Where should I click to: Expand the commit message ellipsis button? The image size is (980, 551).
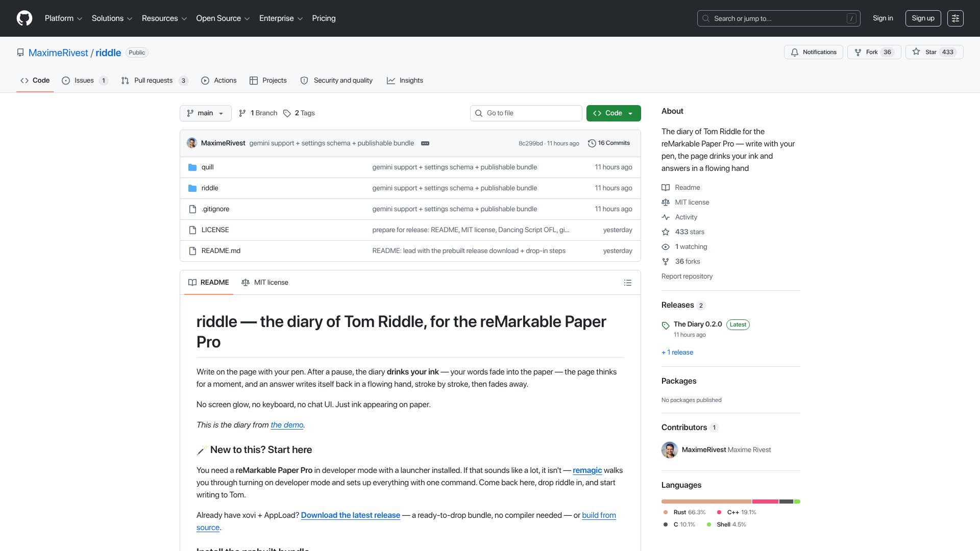[425, 143]
